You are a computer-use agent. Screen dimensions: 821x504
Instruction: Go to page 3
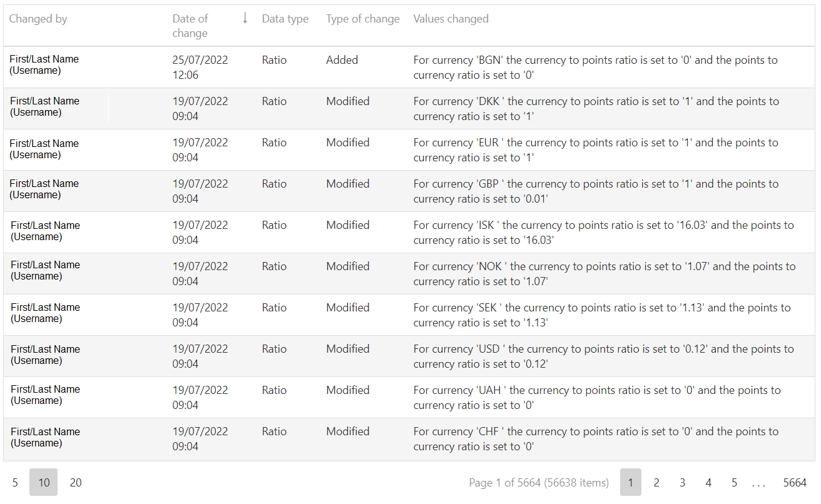[682, 482]
